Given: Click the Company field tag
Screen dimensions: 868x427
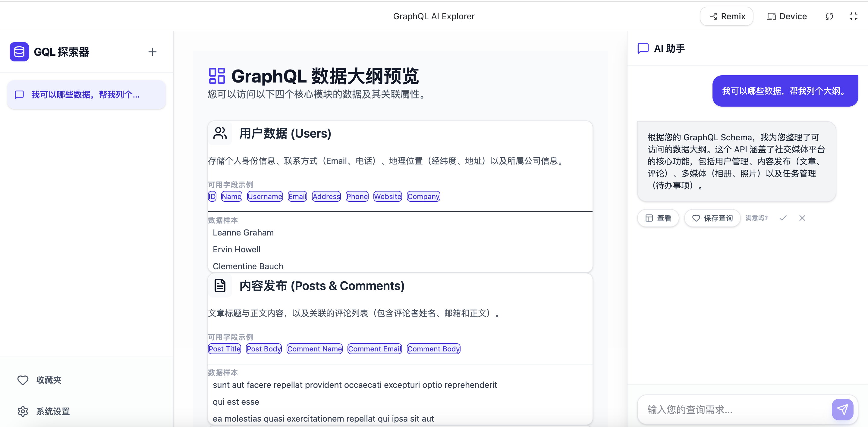Looking at the screenshot, I should (x=423, y=196).
